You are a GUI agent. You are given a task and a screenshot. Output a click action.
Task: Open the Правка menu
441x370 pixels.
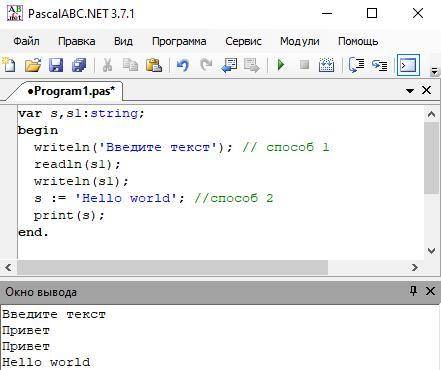click(77, 41)
